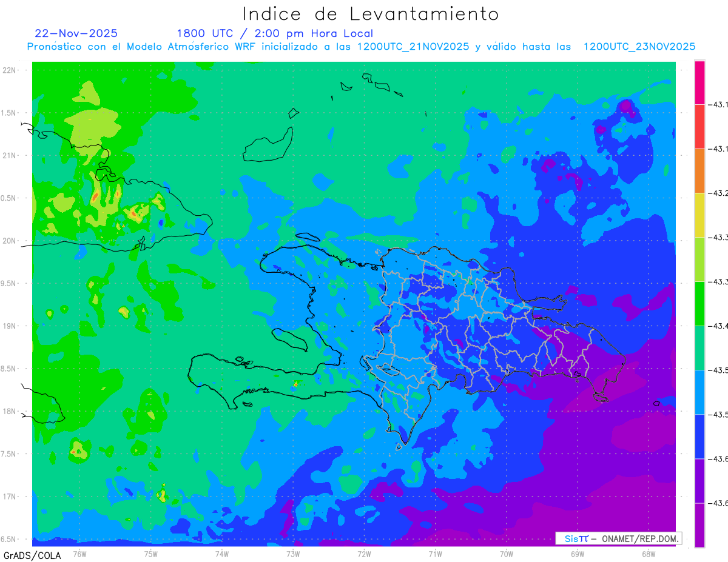Click the 'ONAMET/REP.DOM.' label box
The image size is (728, 562).
[x=618, y=538]
